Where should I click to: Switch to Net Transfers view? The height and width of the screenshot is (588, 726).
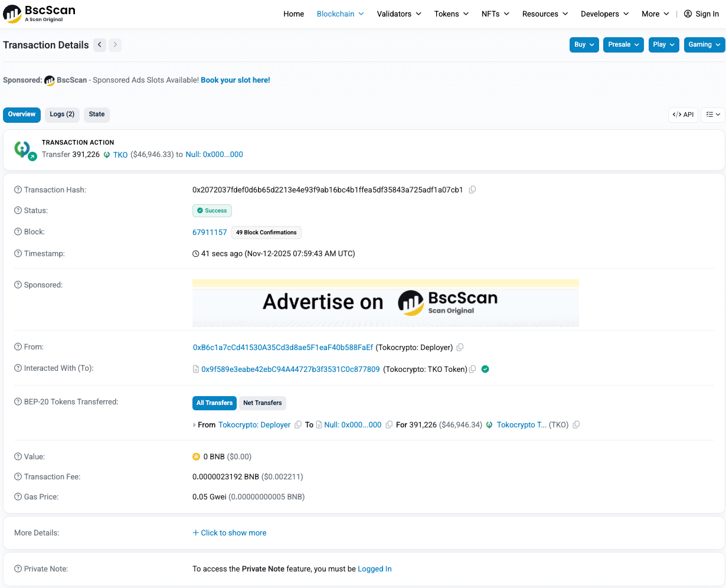(262, 403)
